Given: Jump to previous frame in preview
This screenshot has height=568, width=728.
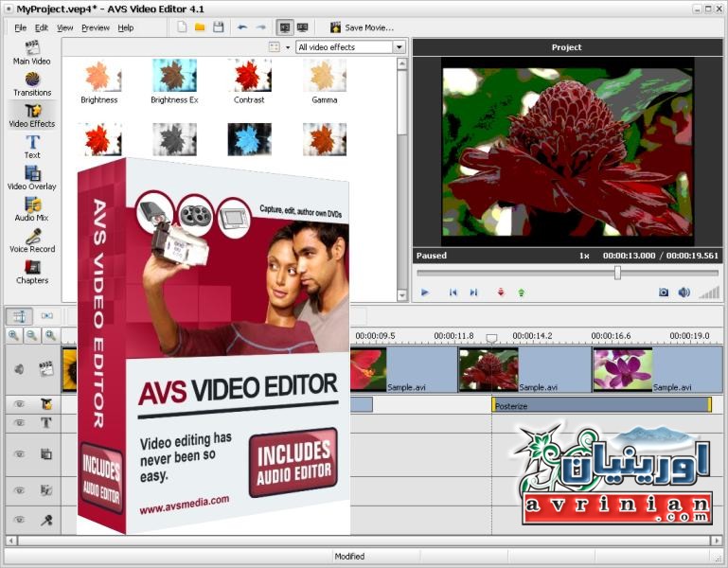Looking at the screenshot, I should [x=453, y=293].
